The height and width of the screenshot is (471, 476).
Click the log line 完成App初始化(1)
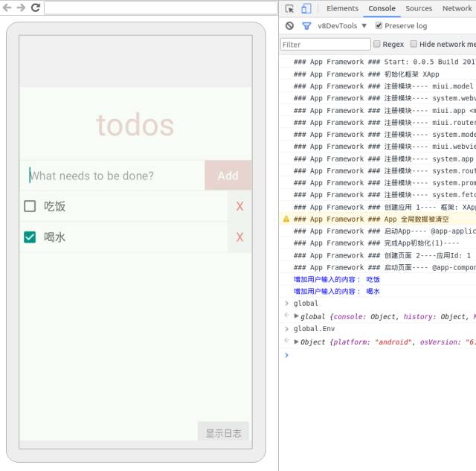coord(378,243)
